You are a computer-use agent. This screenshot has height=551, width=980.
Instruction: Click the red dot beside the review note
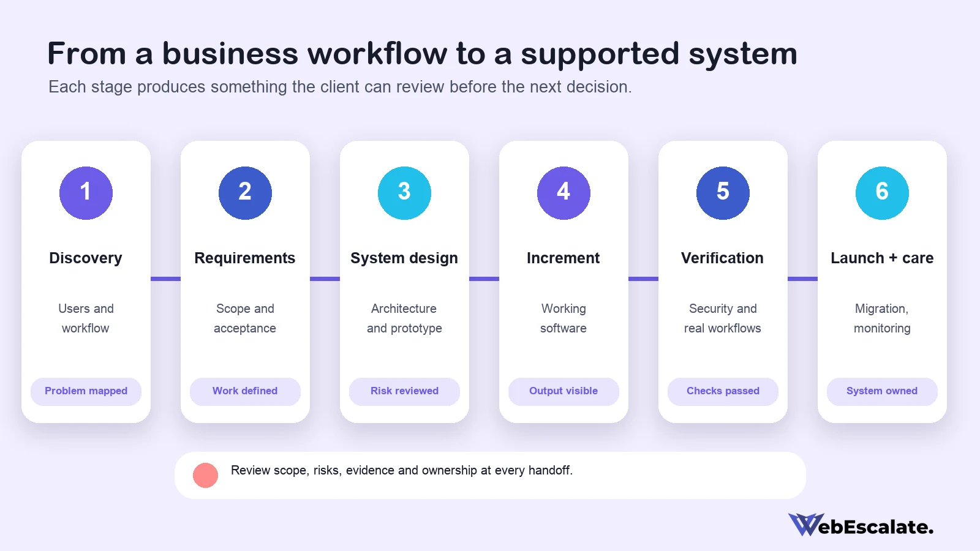[205, 475]
